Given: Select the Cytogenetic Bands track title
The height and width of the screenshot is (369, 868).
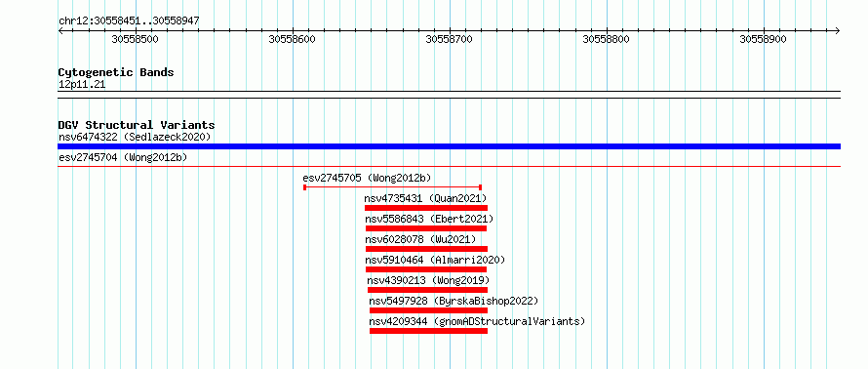Looking at the screenshot, I should [x=116, y=72].
